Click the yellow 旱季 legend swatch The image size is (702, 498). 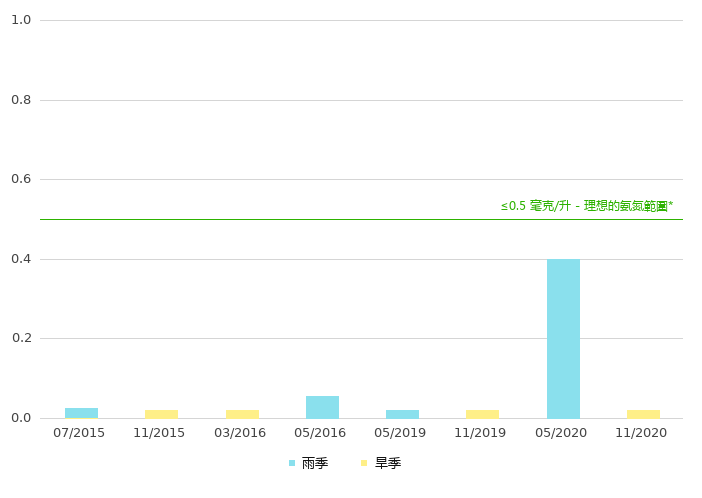(365, 463)
